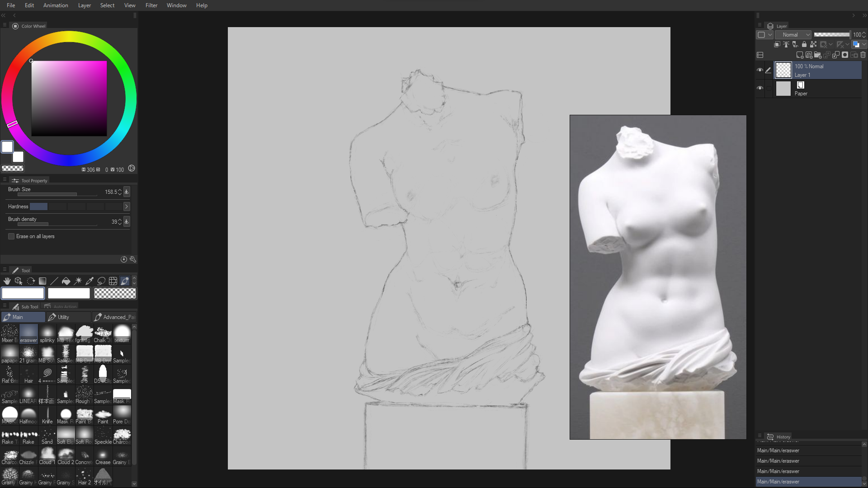Adjust Brush density stepper
The image size is (868, 488).
click(120, 221)
